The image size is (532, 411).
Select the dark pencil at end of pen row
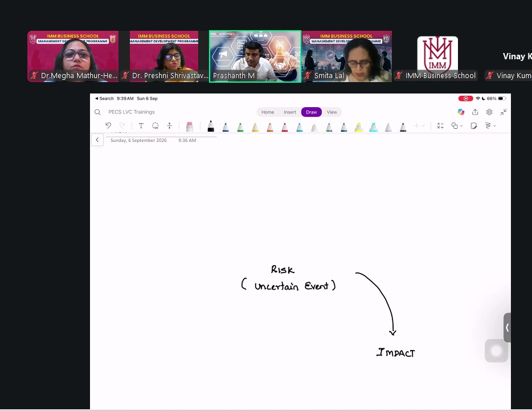point(403,127)
